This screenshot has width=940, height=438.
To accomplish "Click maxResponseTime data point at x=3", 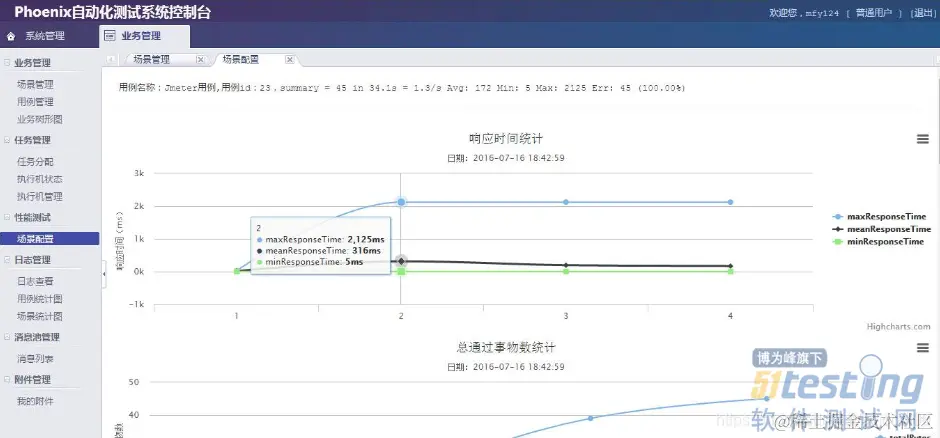I will click(x=565, y=202).
